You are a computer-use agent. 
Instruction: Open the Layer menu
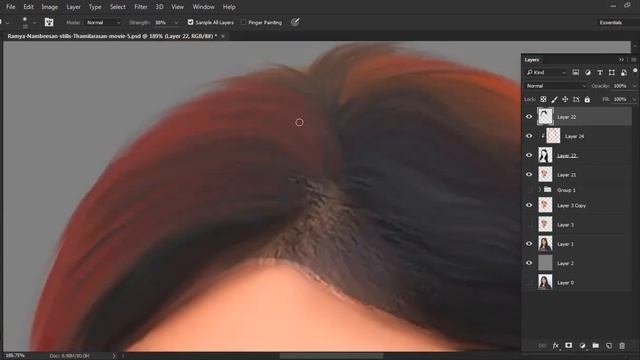[x=73, y=7]
